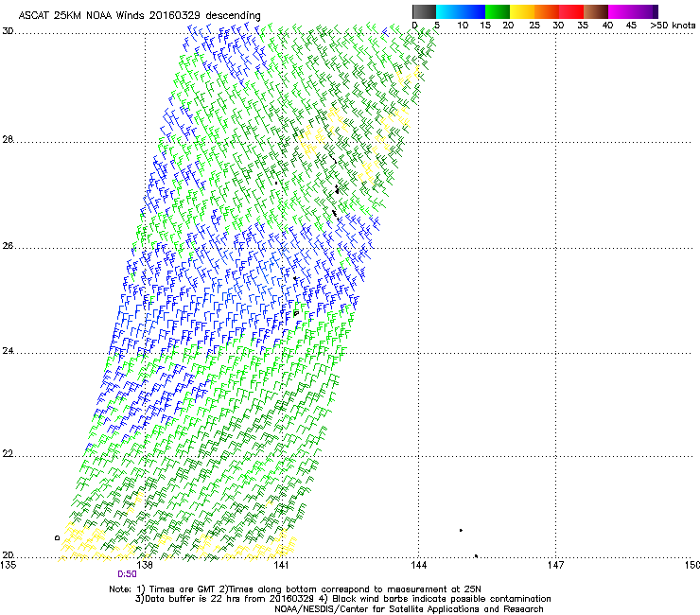Click the latitude label '30'
Image resolution: width=700 pixels, height=615 pixels.
pyautogui.click(x=8, y=31)
